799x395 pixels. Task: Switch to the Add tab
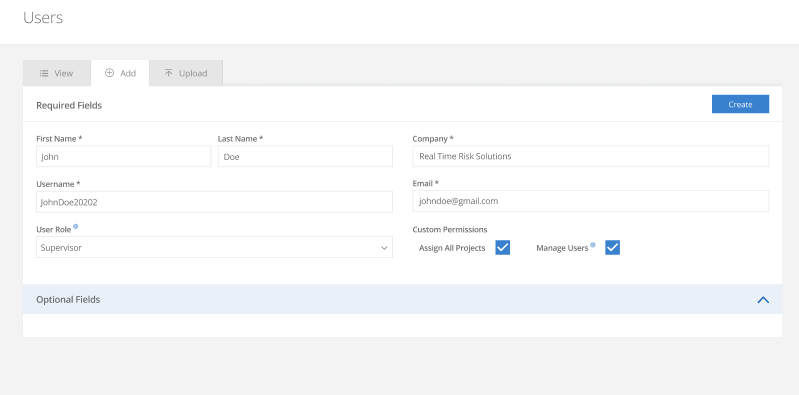tap(120, 73)
